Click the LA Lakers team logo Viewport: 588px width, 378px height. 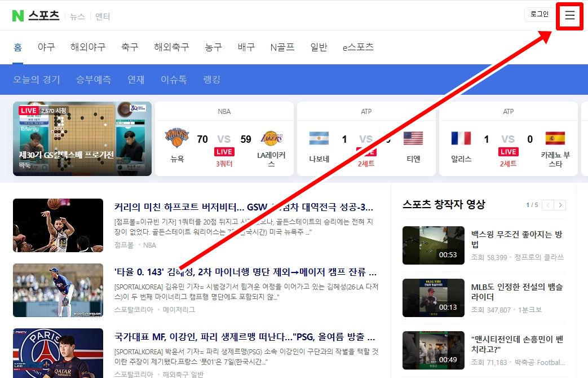(x=272, y=139)
